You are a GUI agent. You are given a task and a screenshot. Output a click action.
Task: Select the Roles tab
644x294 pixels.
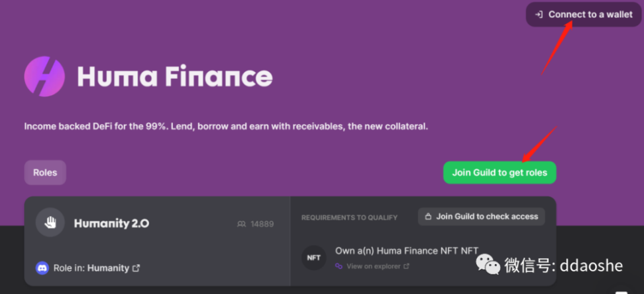point(45,173)
